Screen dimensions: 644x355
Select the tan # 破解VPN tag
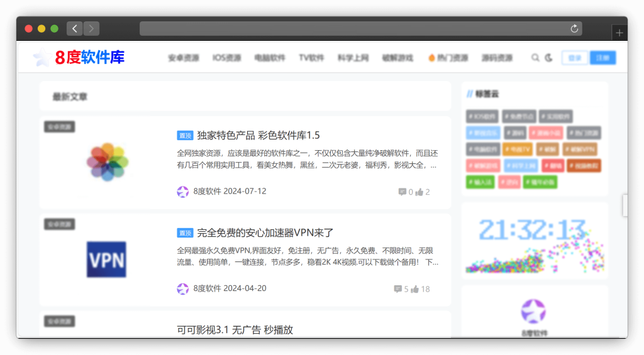coord(580,150)
